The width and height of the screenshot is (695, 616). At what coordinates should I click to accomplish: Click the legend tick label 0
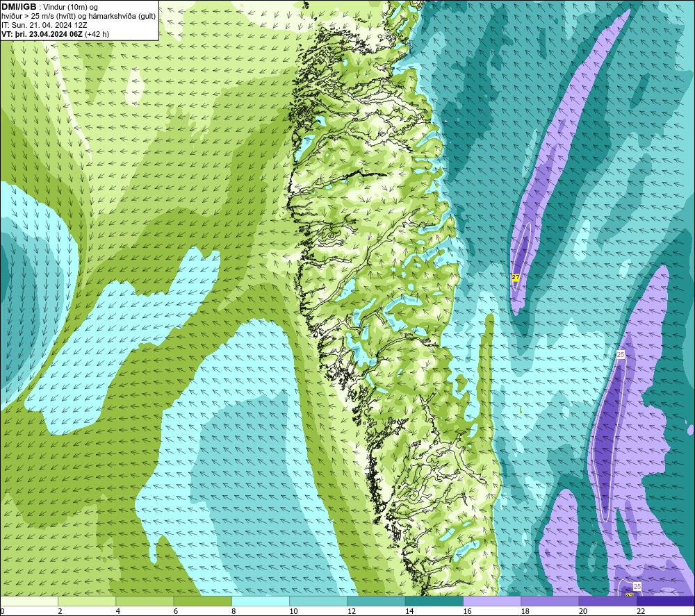click(x=2, y=611)
